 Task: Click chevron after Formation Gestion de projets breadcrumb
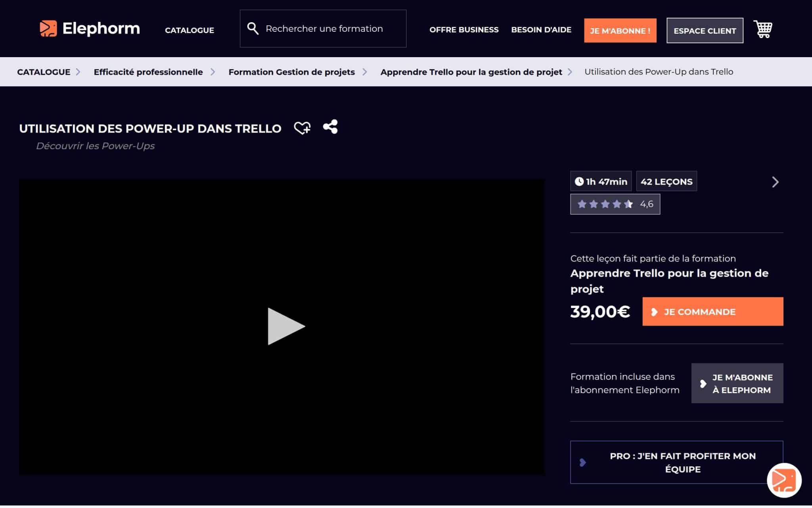365,72
